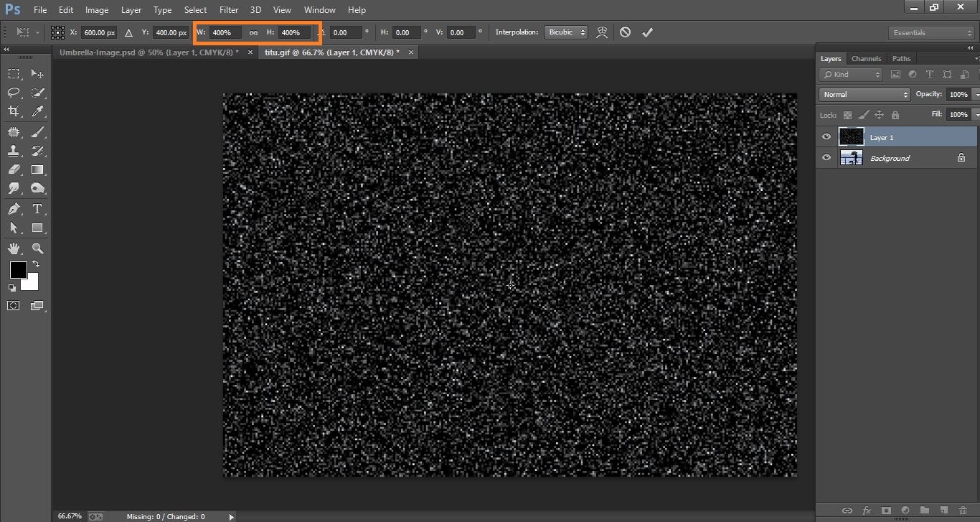Toggle maintain aspect ratio link in options bar
This screenshot has height=522, width=980.
click(253, 32)
